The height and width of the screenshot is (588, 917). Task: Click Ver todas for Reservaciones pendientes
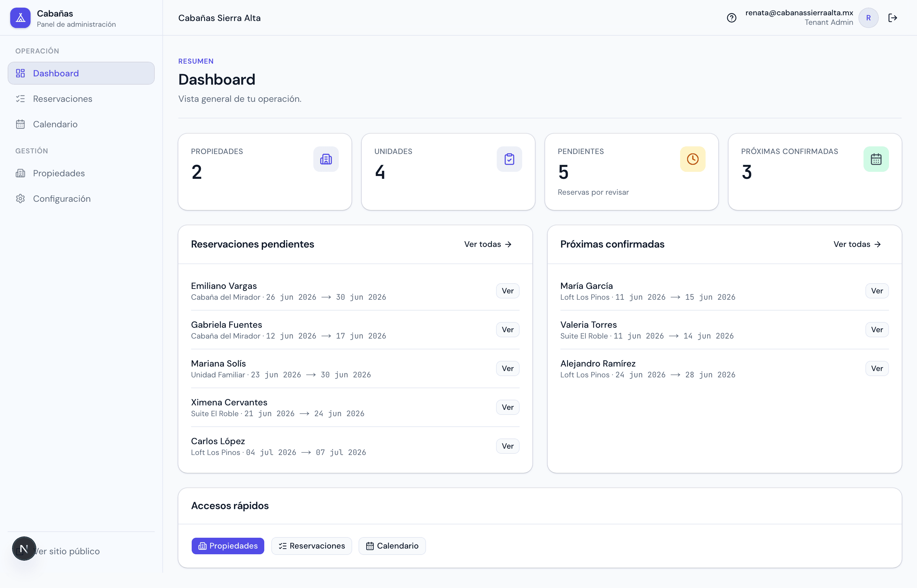(488, 244)
